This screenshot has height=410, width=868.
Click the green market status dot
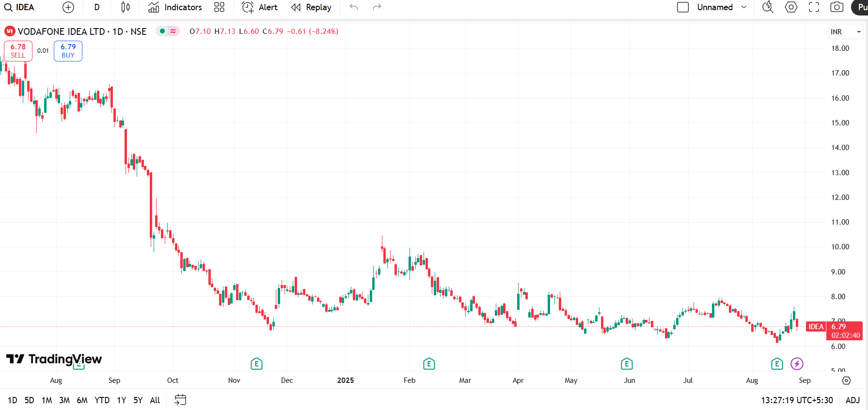point(162,31)
